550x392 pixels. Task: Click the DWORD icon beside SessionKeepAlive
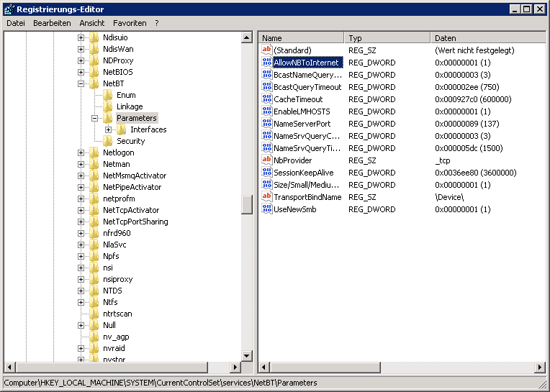[x=267, y=173]
